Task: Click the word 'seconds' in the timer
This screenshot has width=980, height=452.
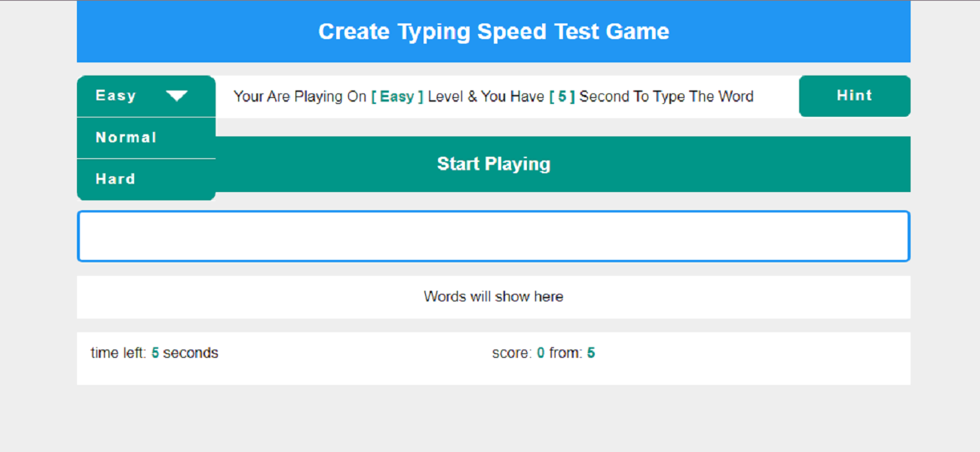Action: 191,353
